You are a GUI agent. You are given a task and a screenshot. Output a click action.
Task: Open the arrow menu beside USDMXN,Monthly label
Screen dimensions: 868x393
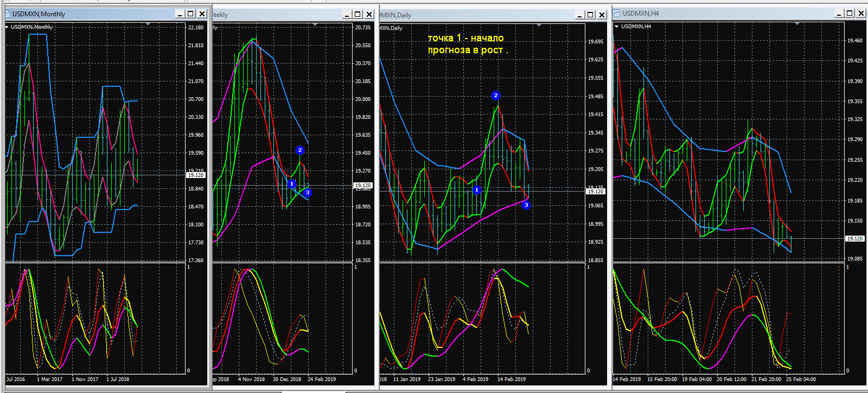click(7, 27)
